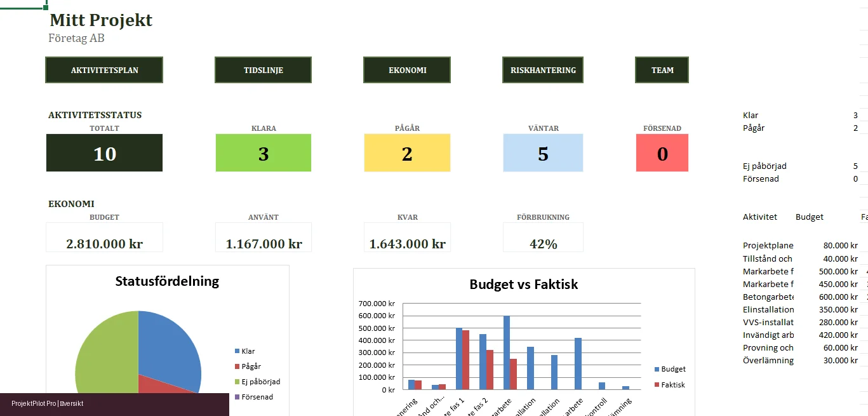Click the Budget vs Faktisk chart title
The width and height of the screenshot is (868, 416).
point(524,285)
